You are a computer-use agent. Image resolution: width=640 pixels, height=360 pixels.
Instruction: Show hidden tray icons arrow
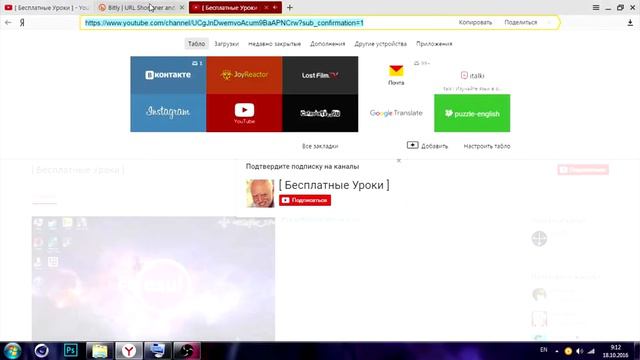(x=557, y=351)
